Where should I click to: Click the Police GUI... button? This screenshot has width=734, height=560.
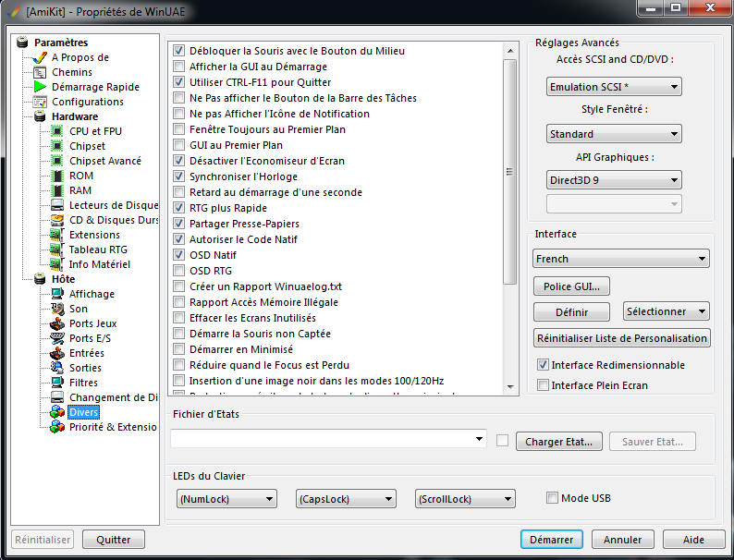[571, 286]
